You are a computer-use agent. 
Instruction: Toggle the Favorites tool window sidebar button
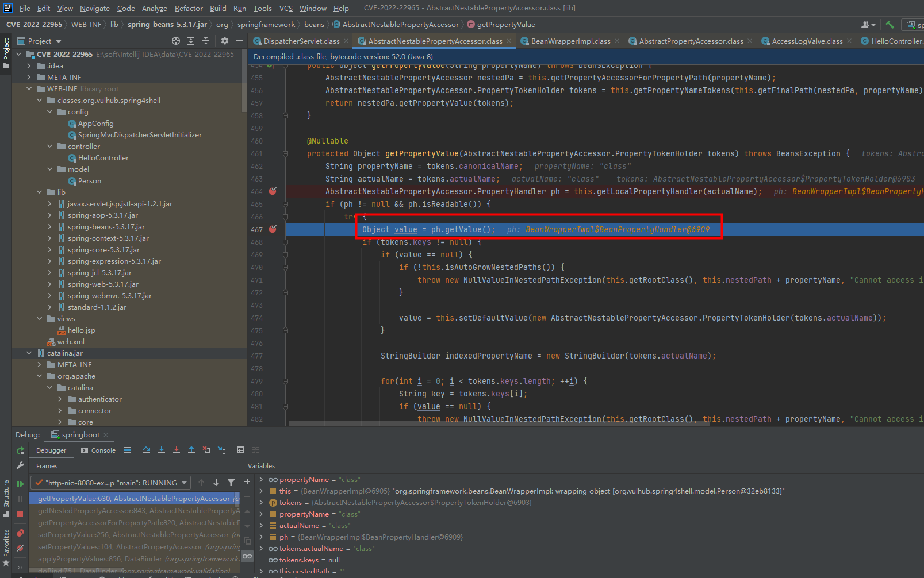click(x=6, y=548)
